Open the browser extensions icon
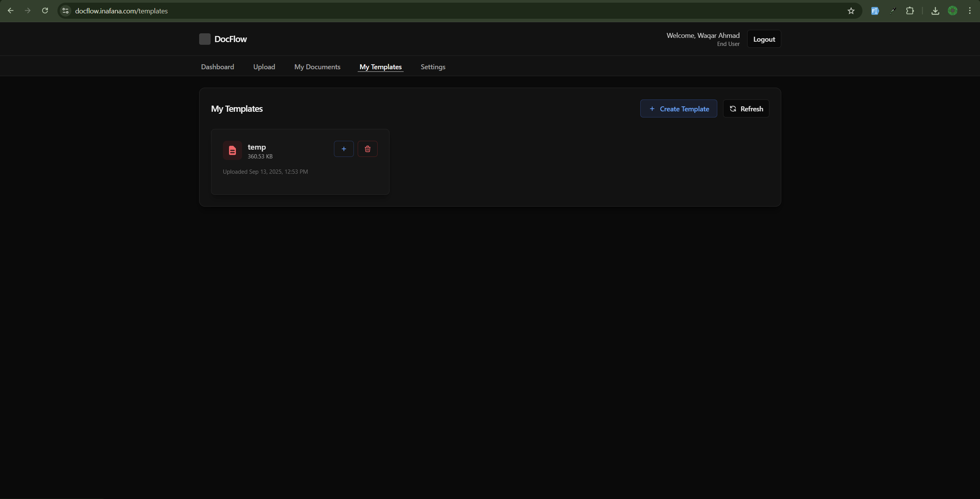This screenshot has height=499, width=980. pos(910,10)
